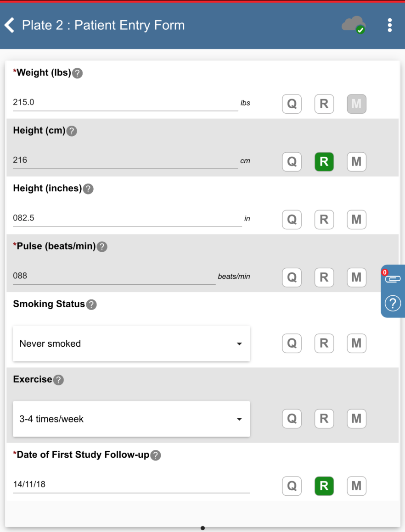Open the paperclip attachments side tab
This screenshot has width=405, height=532.
[x=393, y=278]
